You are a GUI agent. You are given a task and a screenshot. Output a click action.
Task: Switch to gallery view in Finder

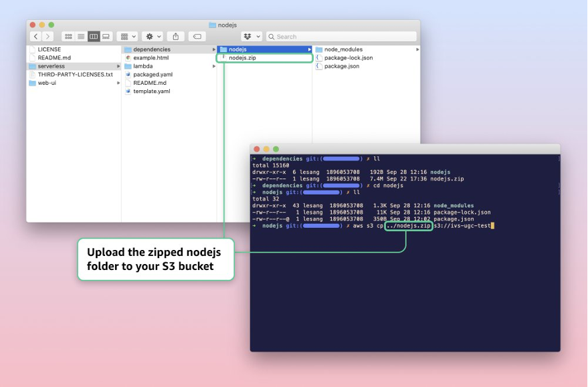106,36
